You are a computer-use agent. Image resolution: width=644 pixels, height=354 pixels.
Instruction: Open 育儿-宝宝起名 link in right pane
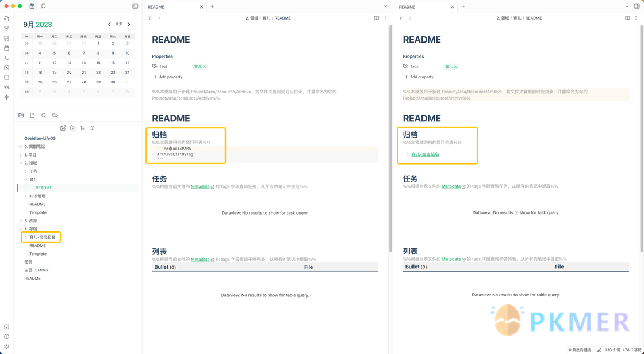point(425,154)
